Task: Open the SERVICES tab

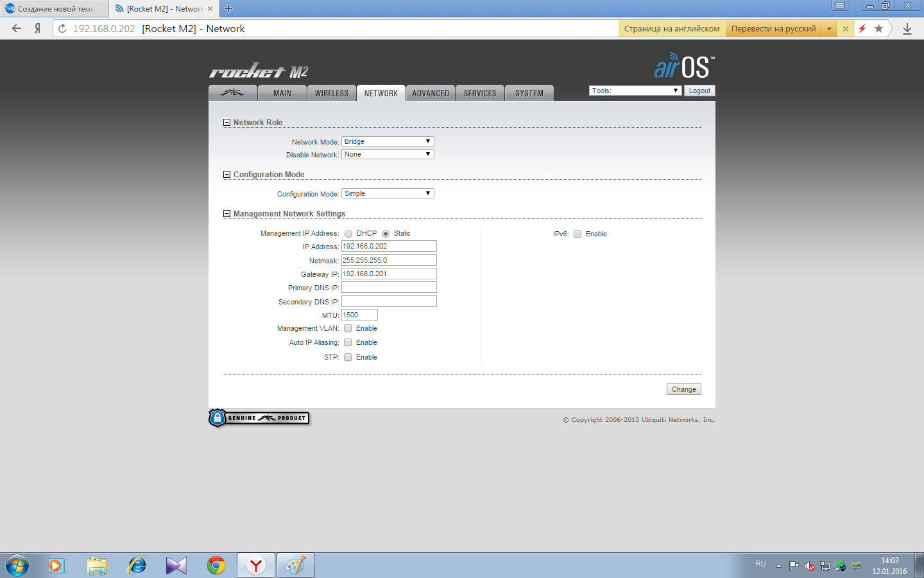Action: pyautogui.click(x=480, y=93)
